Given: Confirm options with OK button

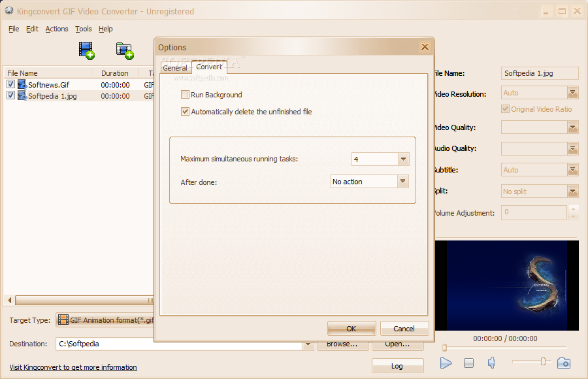Looking at the screenshot, I should [351, 328].
